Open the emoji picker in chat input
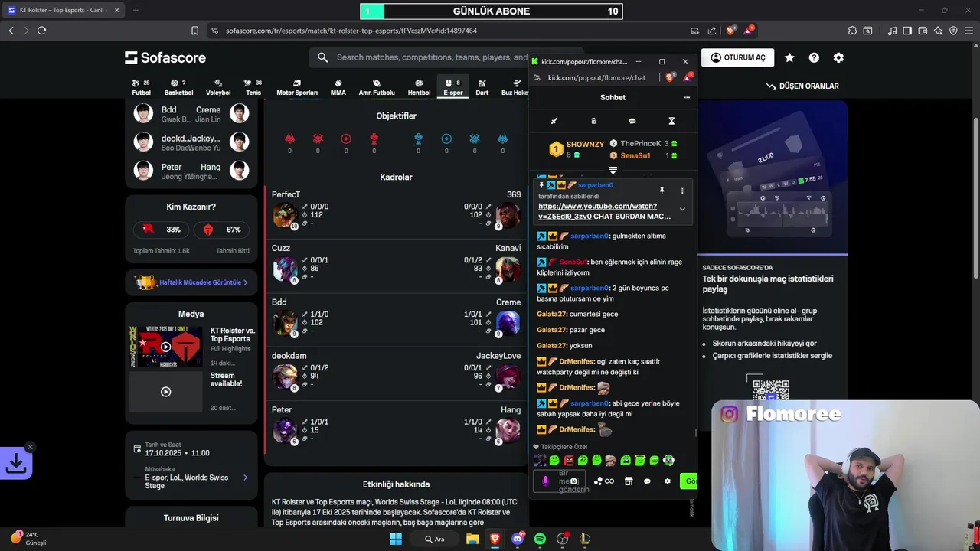980x551 pixels. (573, 481)
